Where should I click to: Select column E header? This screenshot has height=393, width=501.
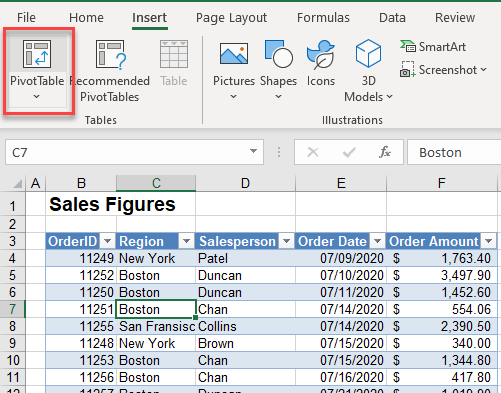(x=341, y=183)
